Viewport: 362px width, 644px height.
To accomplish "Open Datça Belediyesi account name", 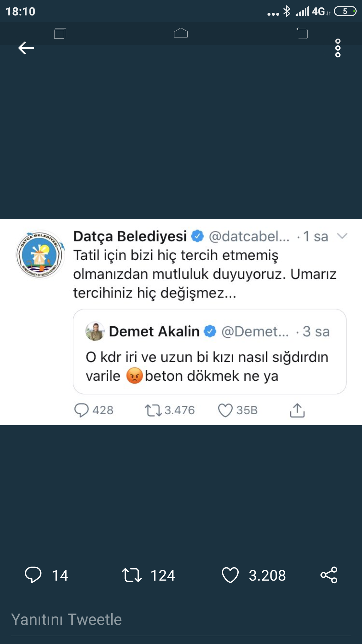I will coord(130,236).
